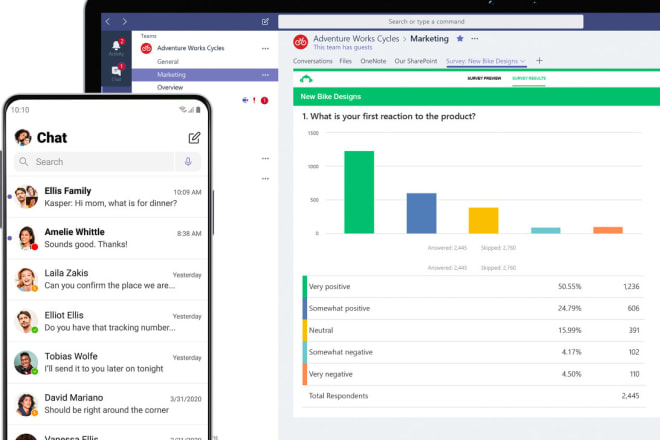Click the Somewhat negative row label

point(341,352)
